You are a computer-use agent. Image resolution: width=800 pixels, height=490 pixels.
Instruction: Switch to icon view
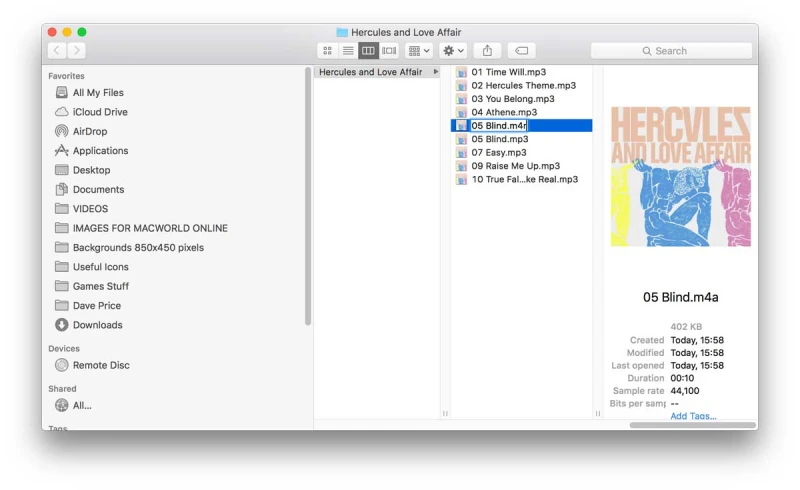click(x=327, y=50)
